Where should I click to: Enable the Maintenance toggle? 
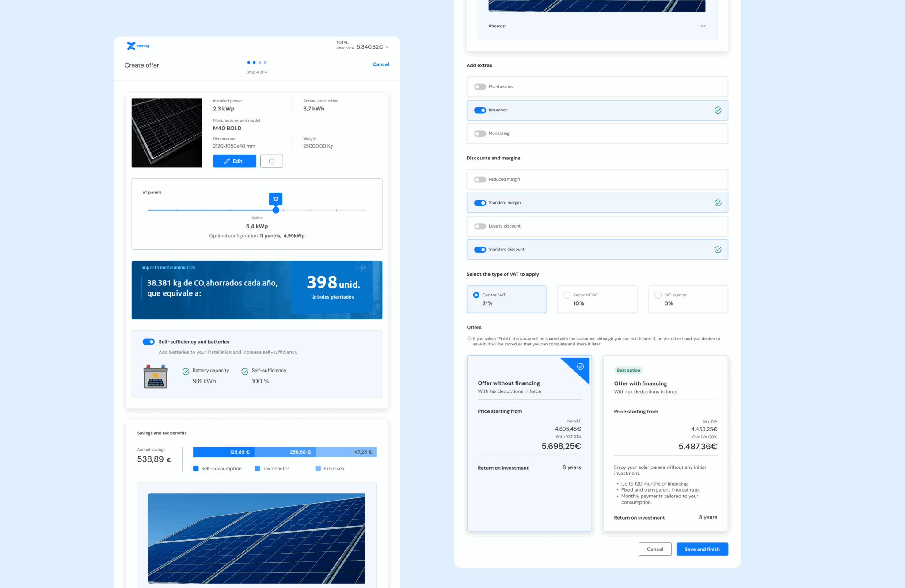click(480, 87)
